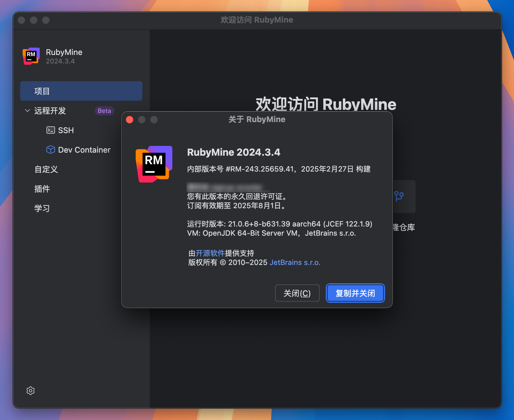
Task: Click the RubyMine logo in the sidebar header
Action: click(x=31, y=56)
